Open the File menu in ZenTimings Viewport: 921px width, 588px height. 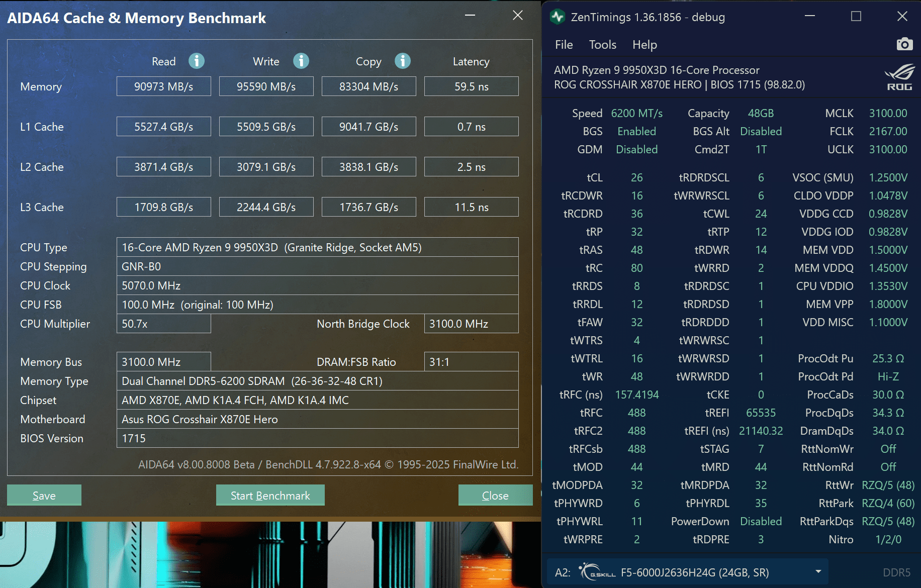click(x=564, y=45)
